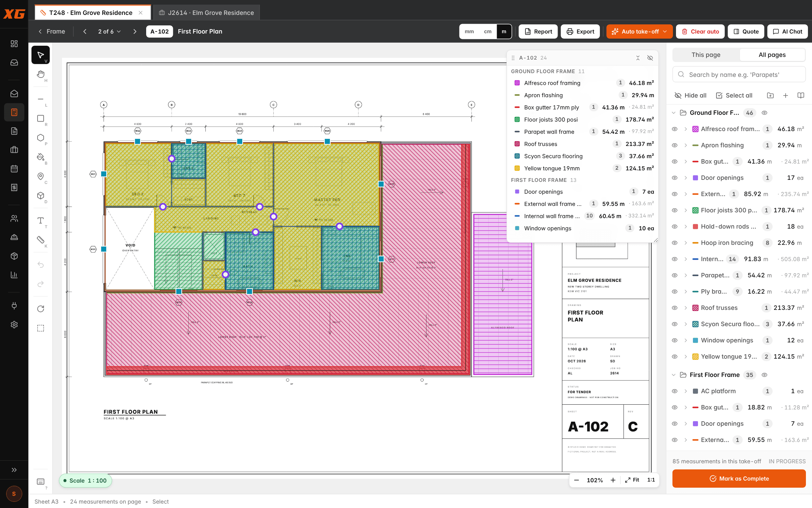Viewport: 812px width, 508px height.
Task: Click the measurement search field
Action: tap(739, 75)
